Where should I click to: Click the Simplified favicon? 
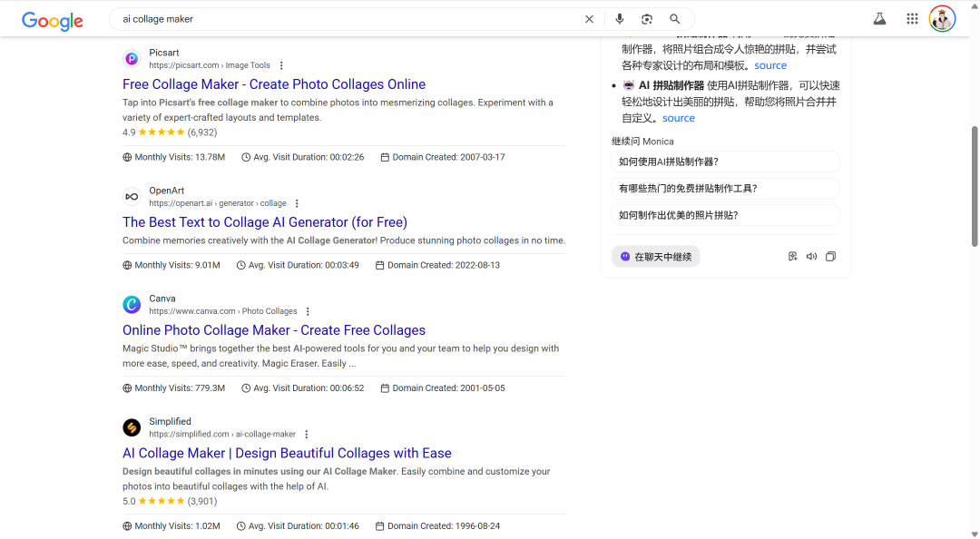pyautogui.click(x=132, y=427)
